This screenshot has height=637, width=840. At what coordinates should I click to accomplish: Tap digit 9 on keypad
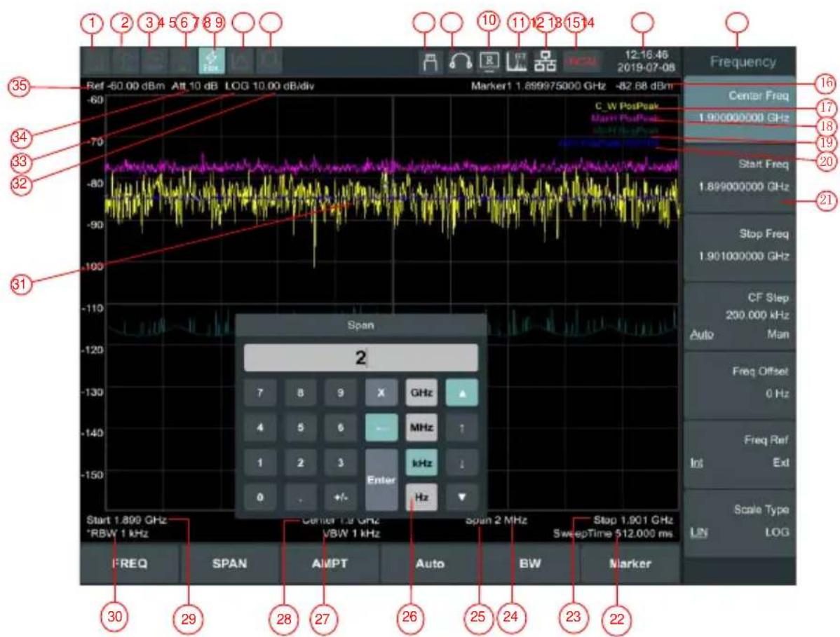tap(340, 393)
